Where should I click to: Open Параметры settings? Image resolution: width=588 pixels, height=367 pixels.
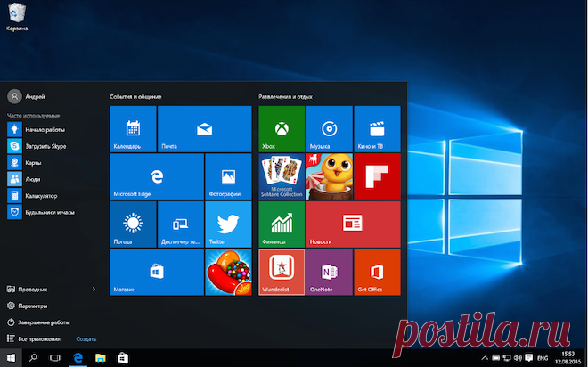pos(27,306)
